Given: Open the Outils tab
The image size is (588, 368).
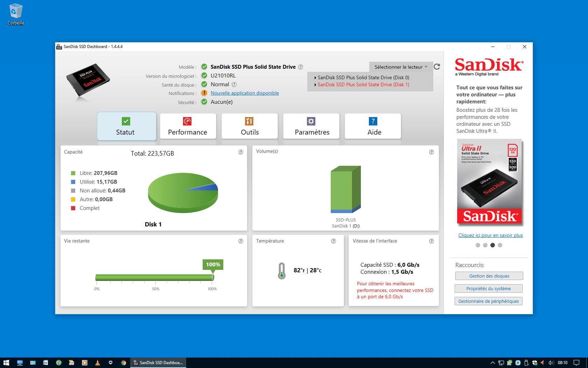Looking at the screenshot, I should (250, 126).
